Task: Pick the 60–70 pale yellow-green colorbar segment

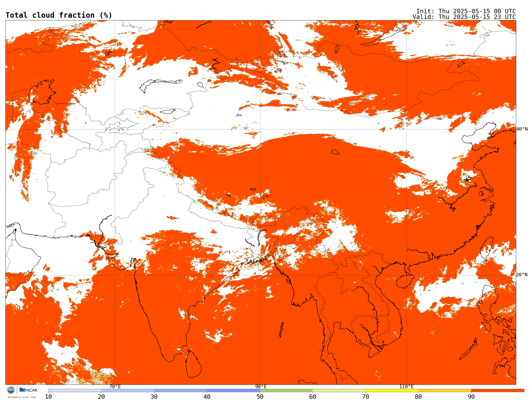Action: 339,391
